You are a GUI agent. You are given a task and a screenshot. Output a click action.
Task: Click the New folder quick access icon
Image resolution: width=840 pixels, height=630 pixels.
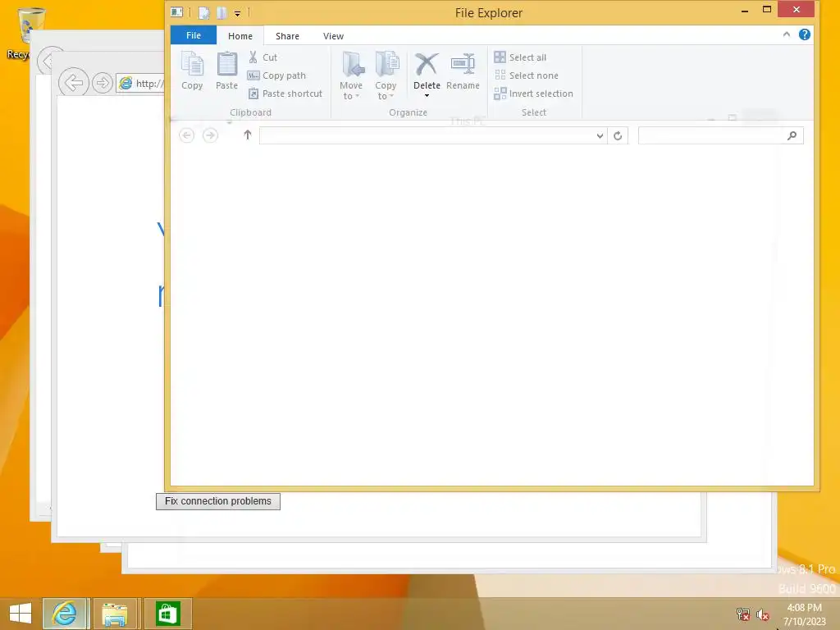click(221, 13)
